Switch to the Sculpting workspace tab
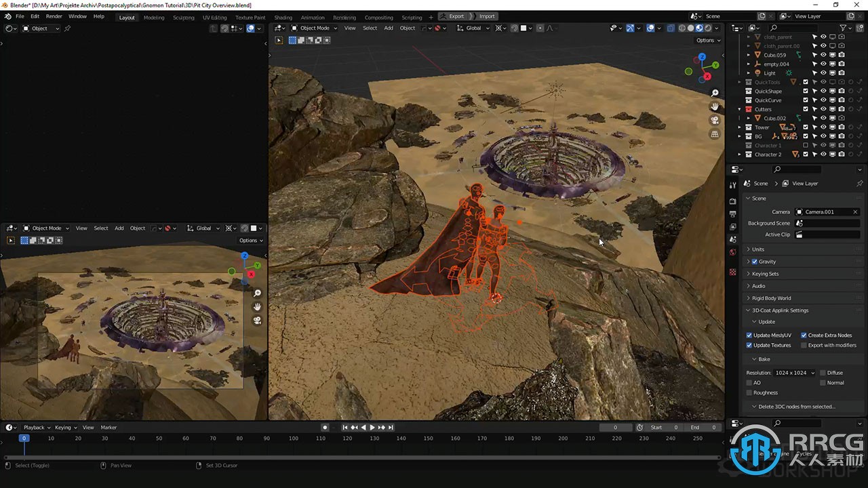 pos(184,18)
